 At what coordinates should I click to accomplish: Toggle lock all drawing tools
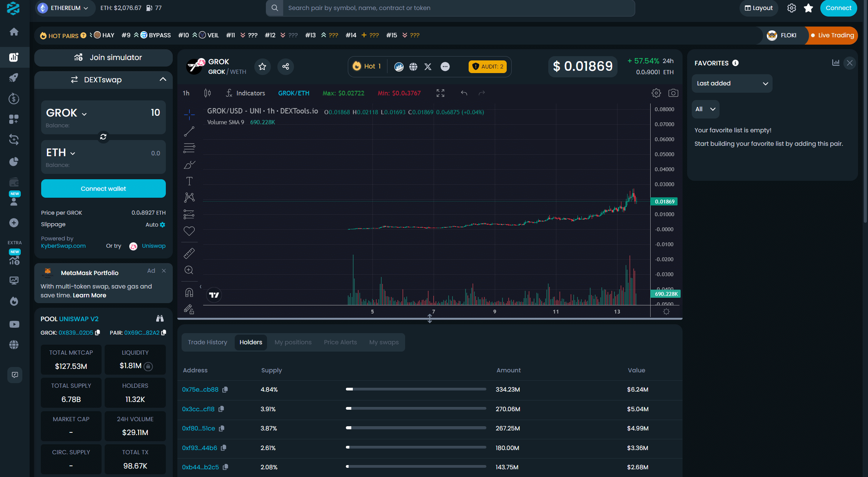189,309
